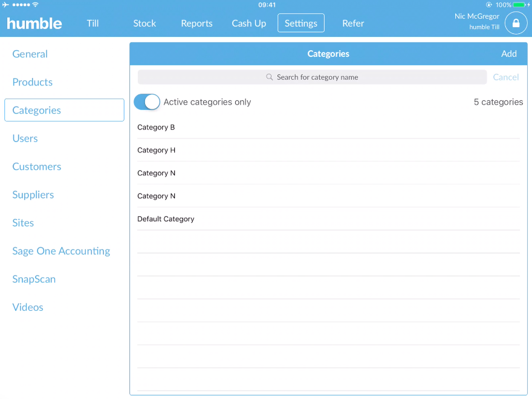This screenshot has width=532, height=399.
Task: Cancel the category search
Action: coord(505,77)
